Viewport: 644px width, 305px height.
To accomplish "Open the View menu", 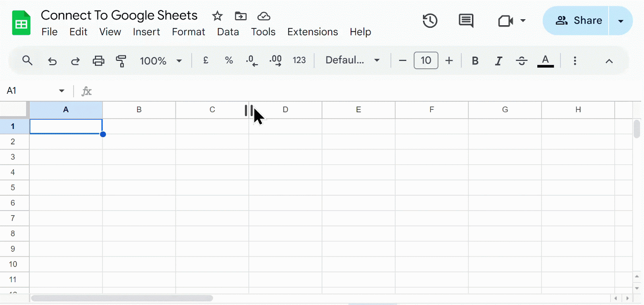I will 110,32.
